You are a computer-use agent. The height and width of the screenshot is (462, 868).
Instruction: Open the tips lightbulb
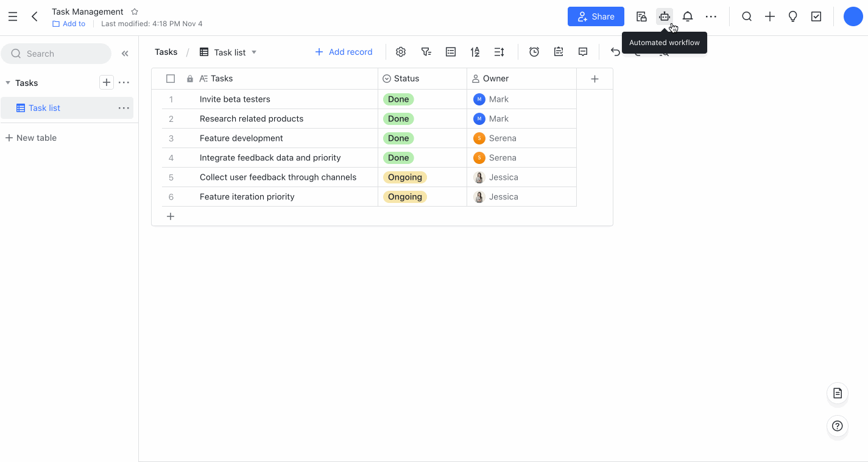[792, 16]
